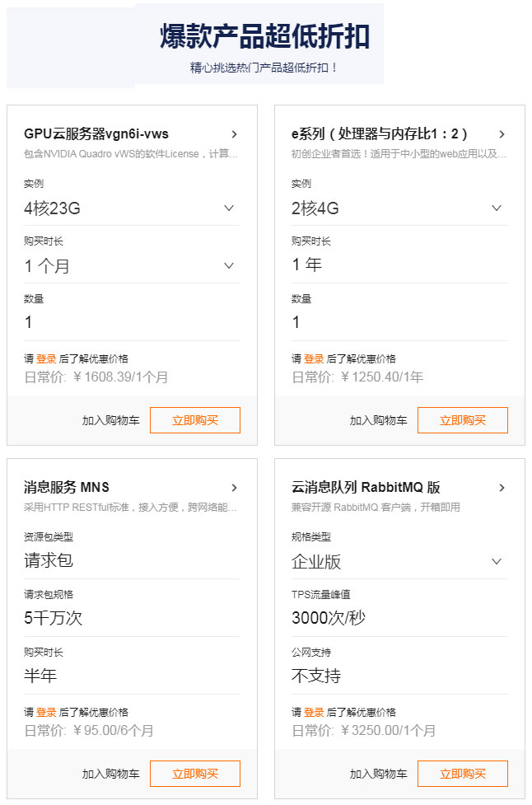
Task: Open e系列 product detail arrow
Action: point(502,134)
